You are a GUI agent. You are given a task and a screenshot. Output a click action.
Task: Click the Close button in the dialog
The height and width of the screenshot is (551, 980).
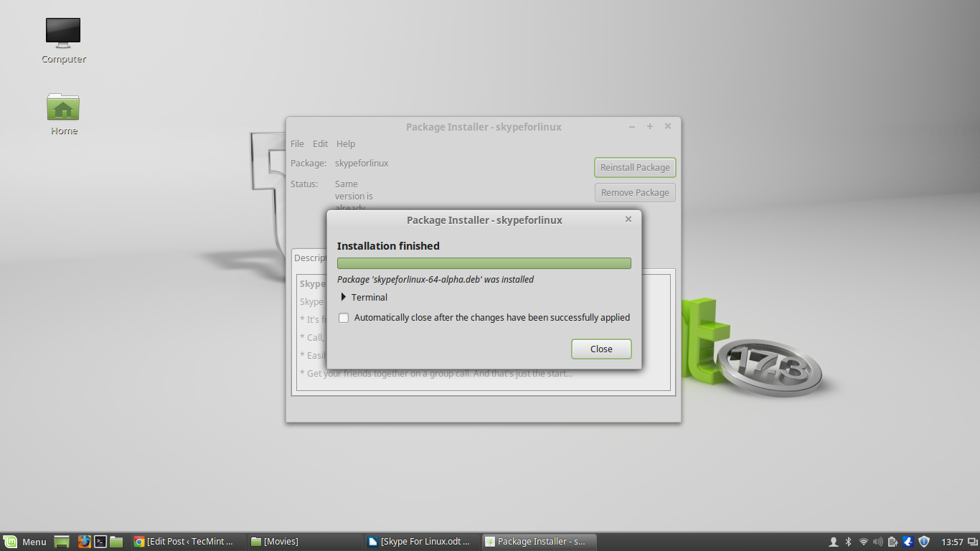[x=601, y=349]
